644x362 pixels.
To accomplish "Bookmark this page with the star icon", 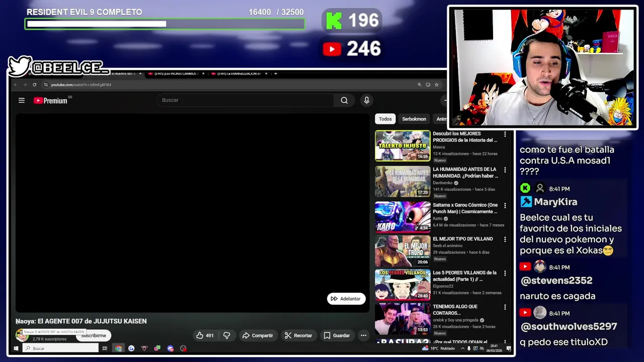I will coord(437,84).
